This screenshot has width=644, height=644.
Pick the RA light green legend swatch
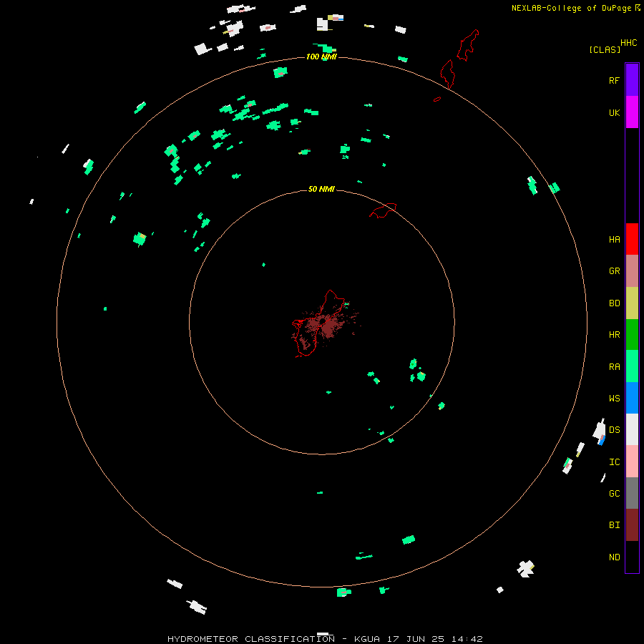[x=632, y=366]
